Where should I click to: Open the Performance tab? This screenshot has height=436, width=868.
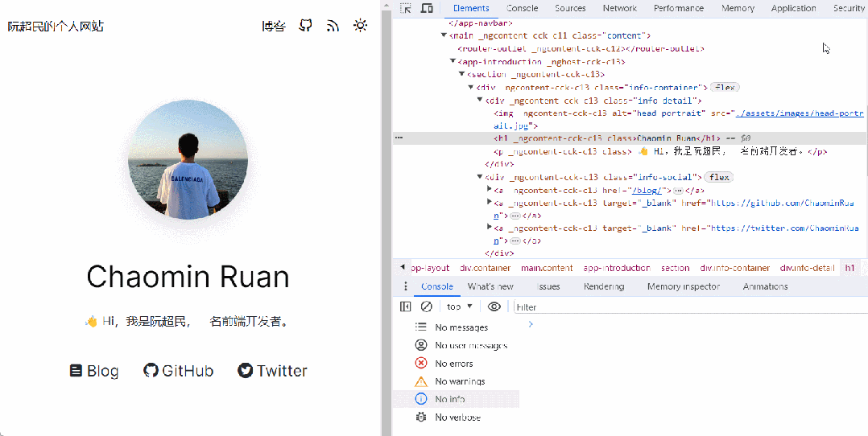tap(679, 8)
